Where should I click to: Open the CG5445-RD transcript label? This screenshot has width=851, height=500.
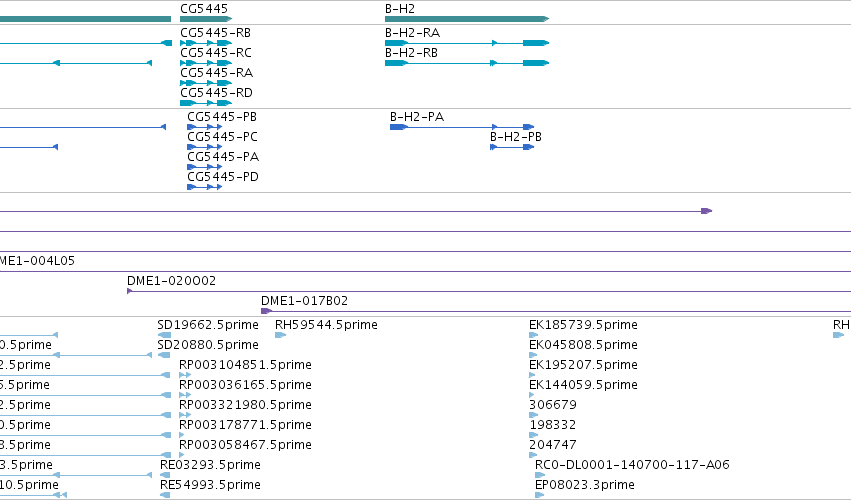217,93
